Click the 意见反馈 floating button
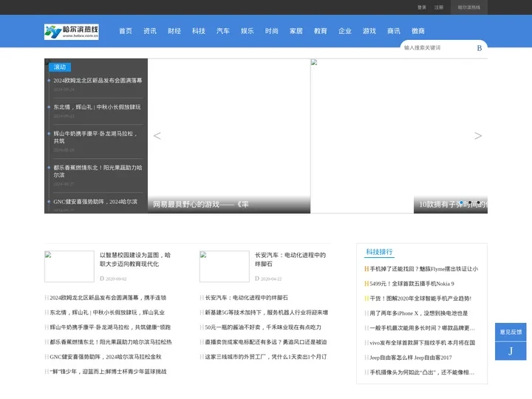Screen dimensions: 532x399 click(511, 332)
